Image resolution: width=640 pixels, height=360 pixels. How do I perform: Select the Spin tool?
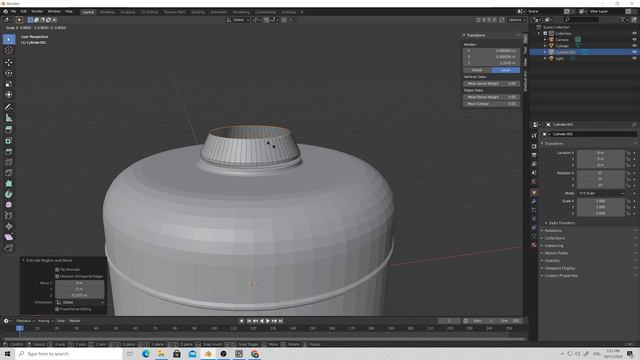click(9, 194)
